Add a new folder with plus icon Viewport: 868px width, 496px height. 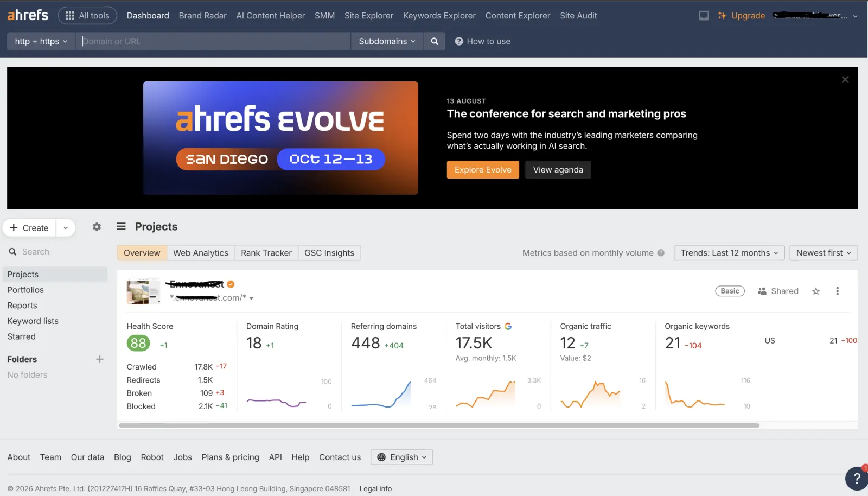[x=100, y=359]
